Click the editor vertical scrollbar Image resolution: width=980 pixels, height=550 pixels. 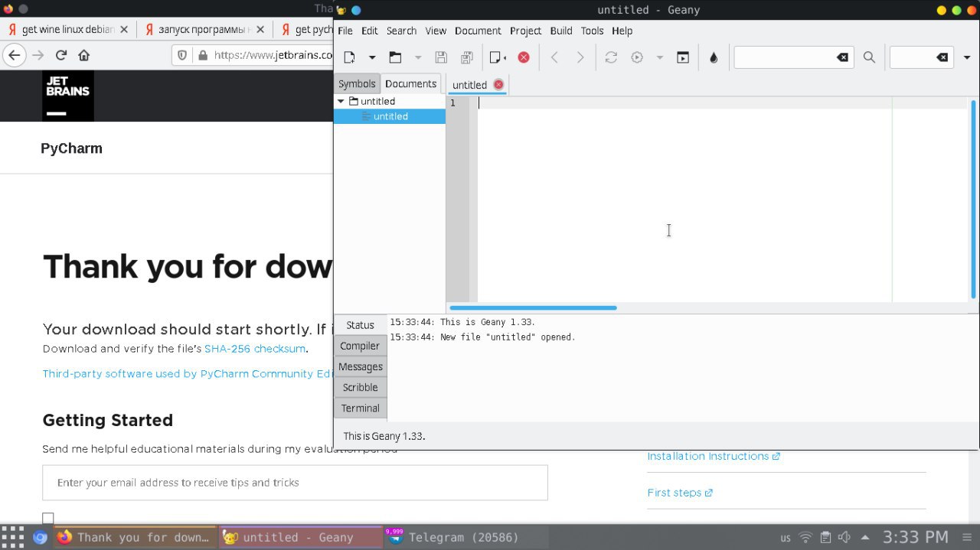coord(973,199)
